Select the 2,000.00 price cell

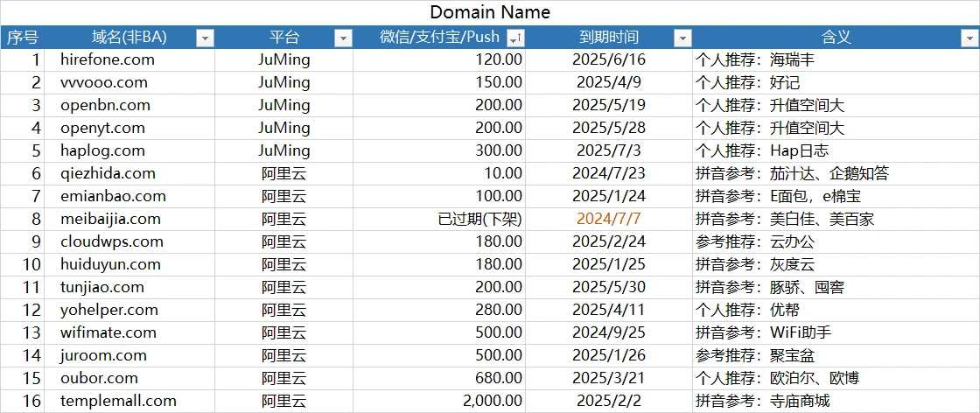pos(492,401)
